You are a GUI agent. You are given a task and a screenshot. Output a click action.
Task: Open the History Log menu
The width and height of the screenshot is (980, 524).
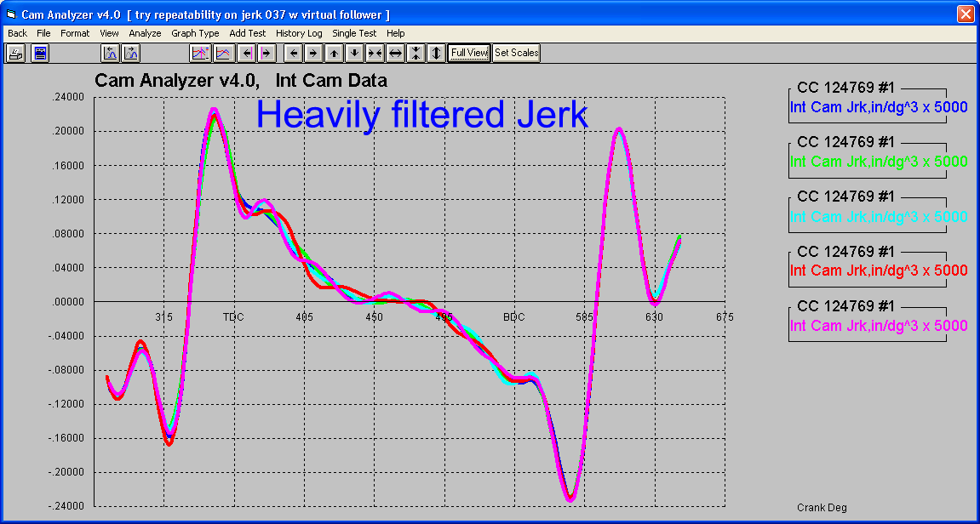300,33
